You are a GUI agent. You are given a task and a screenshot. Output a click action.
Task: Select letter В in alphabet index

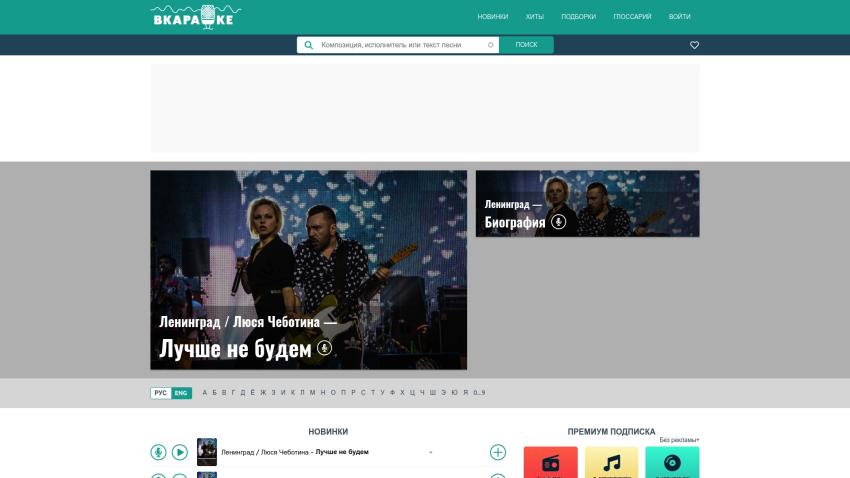(x=224, y=393)
